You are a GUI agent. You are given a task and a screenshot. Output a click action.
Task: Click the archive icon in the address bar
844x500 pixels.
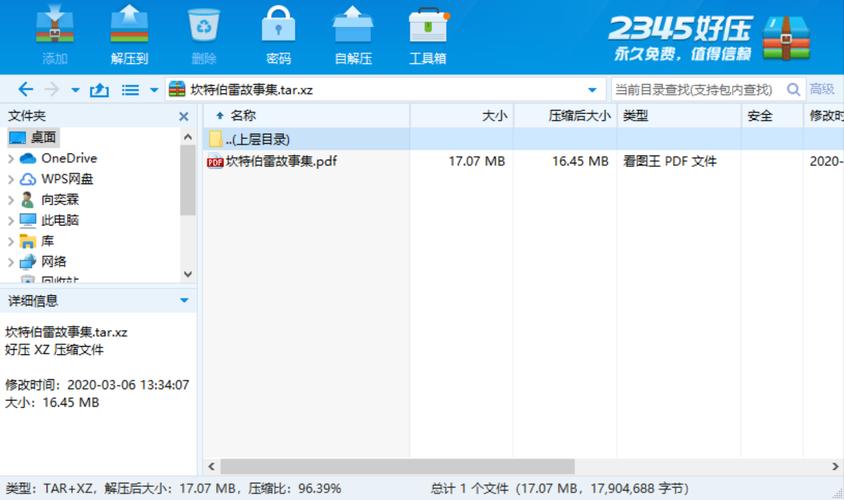pos(177,89)
